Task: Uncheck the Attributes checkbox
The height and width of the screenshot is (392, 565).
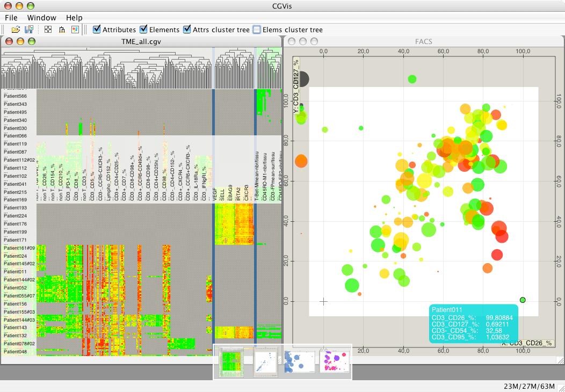Action: (97, 30)
